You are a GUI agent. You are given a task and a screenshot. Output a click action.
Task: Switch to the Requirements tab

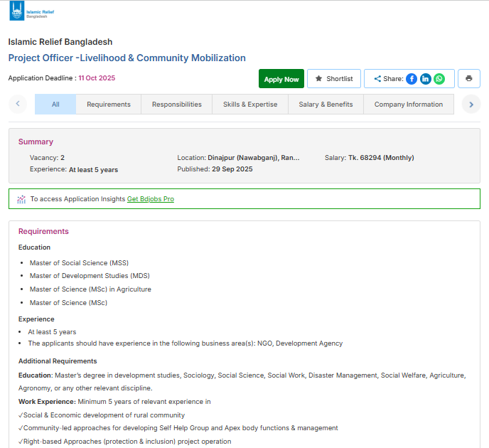(x=109, y=104)
